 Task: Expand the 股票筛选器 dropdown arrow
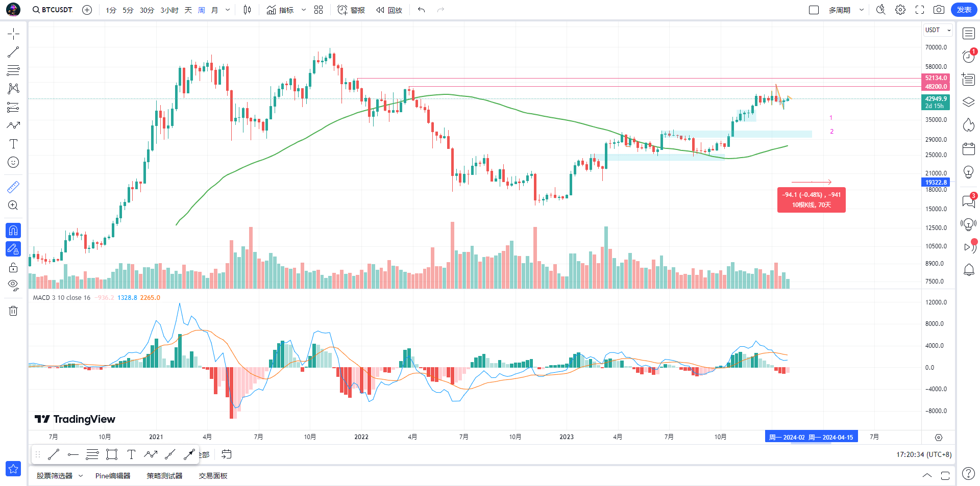point(81,476)
